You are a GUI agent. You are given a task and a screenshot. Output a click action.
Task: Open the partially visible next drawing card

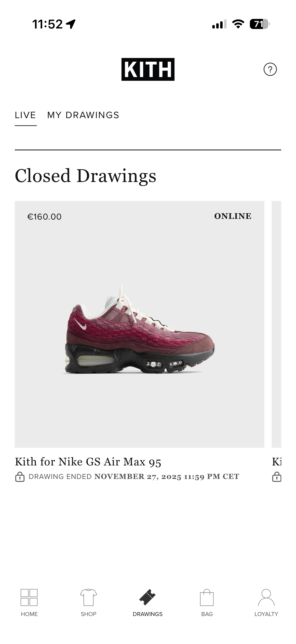pos(276,324)
